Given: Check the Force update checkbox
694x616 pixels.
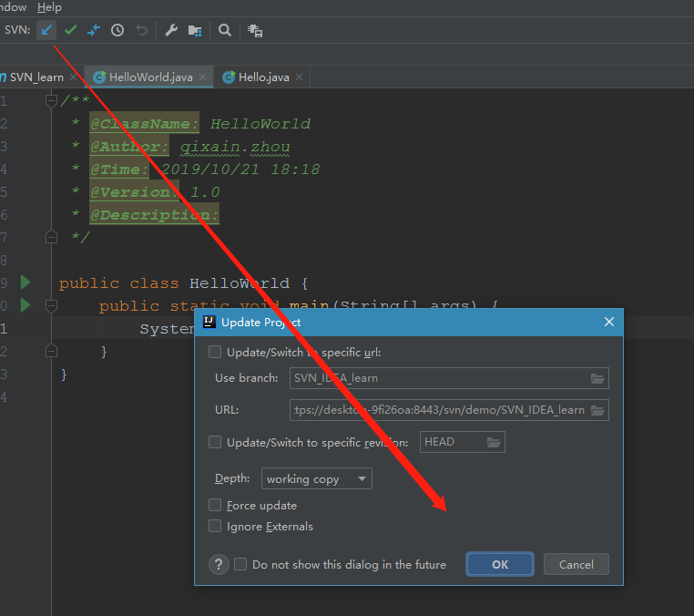Looking at the screenshot, I should 215,505.
